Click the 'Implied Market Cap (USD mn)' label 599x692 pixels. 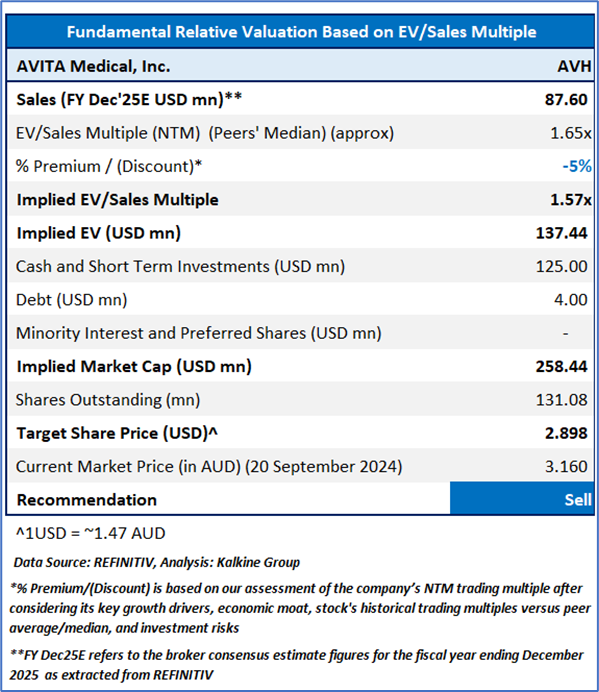[134, 366]
